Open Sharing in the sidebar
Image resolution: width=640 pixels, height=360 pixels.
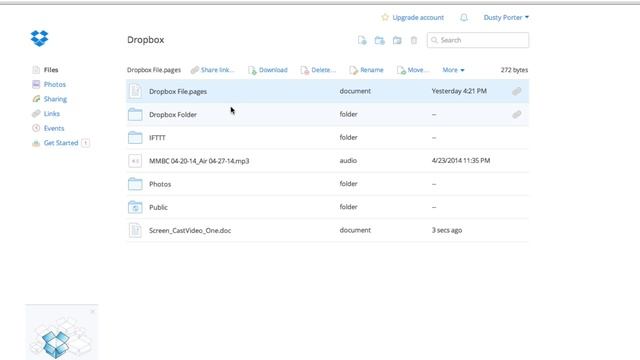55,99
